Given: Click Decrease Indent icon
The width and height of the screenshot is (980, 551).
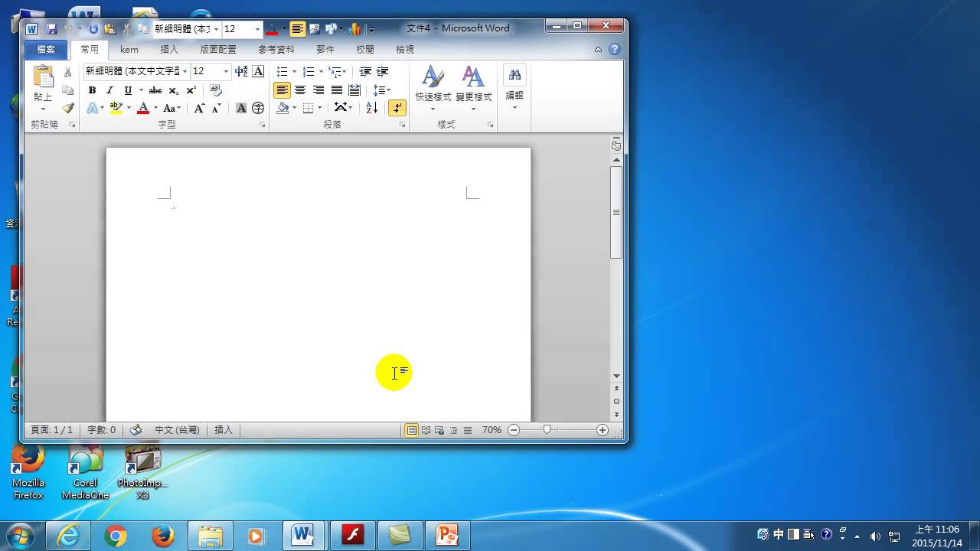Looking at the screenshot, I should tap(365, 71).
